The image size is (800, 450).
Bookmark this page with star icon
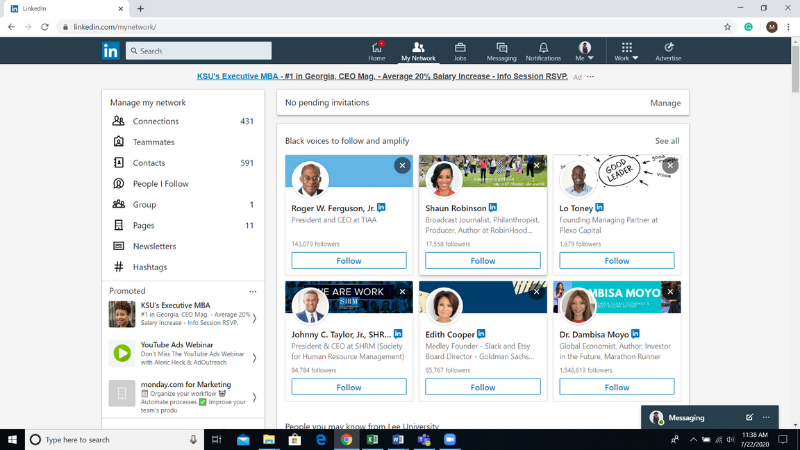pos(727,27)
